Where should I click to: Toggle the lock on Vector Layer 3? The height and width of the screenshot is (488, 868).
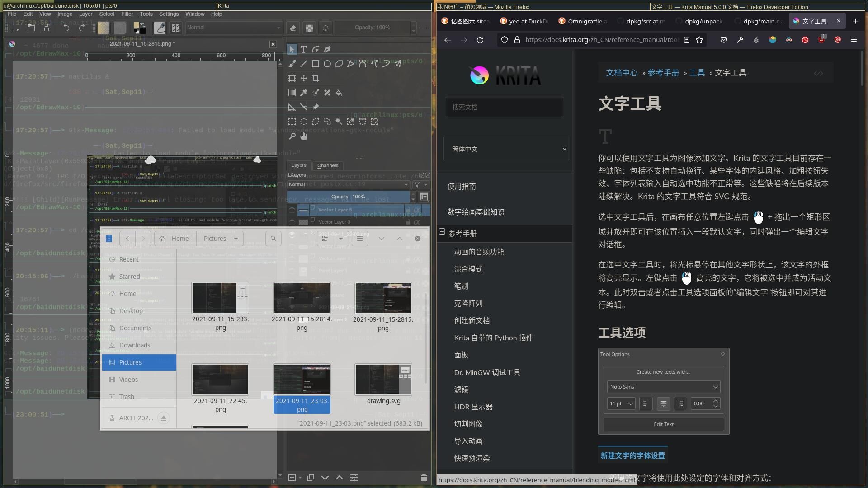pos(408,222)
